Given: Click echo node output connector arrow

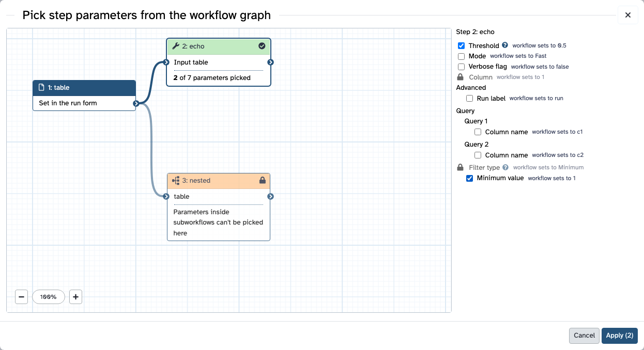Looking at the screenshot, I should click(x=271, y=62).
